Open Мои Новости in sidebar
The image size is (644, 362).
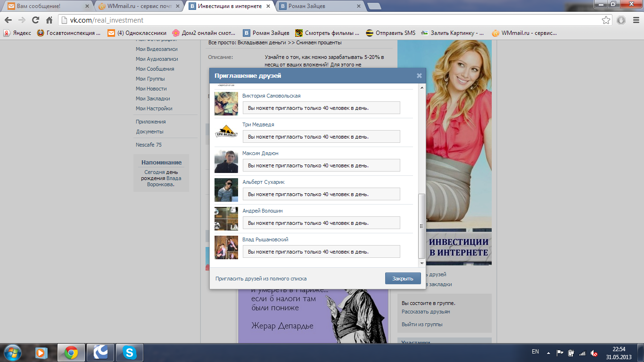tap(151, 89)
